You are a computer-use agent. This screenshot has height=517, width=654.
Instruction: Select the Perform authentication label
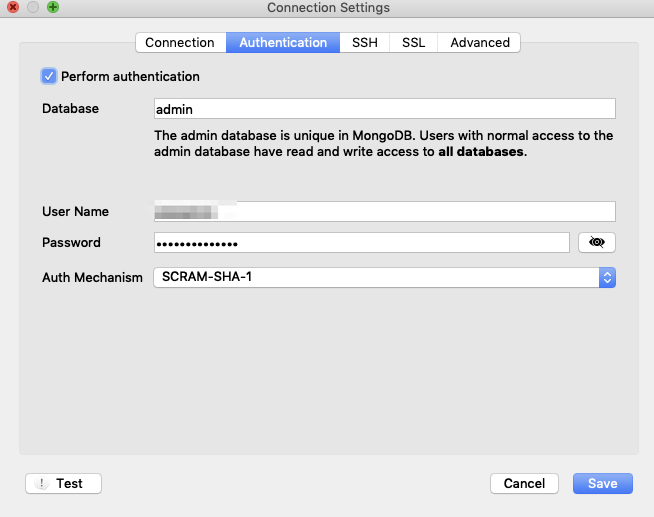[x=130, y=76]
